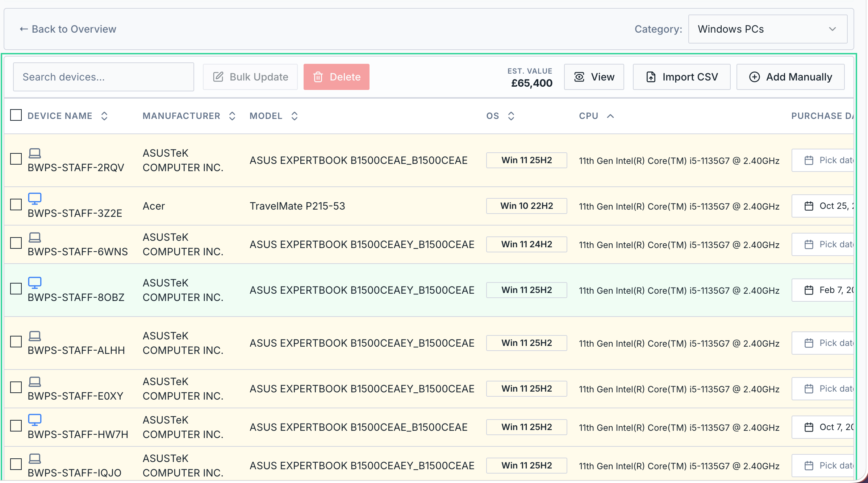The width and height of the screenshot is (868, 483).
Task: Toggle CPU column sort chevron
Action: pyautogui.click(x=610, y=116)
